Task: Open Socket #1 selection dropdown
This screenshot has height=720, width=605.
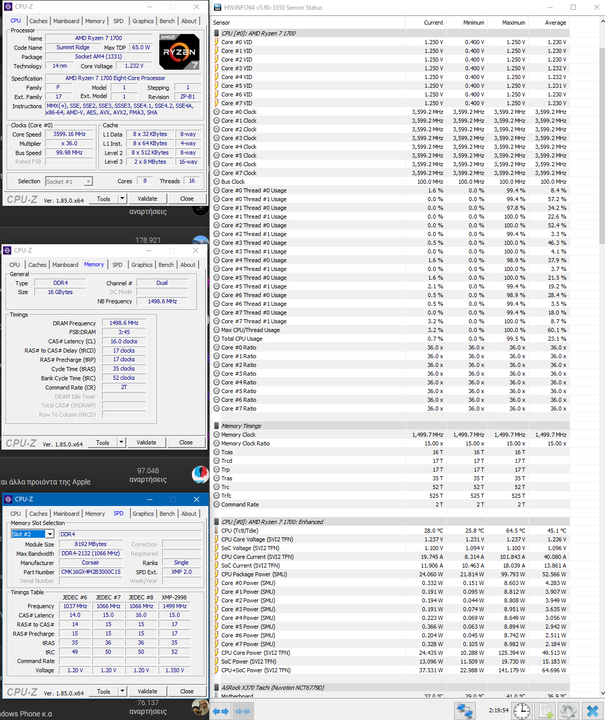Action: [88, 182]
